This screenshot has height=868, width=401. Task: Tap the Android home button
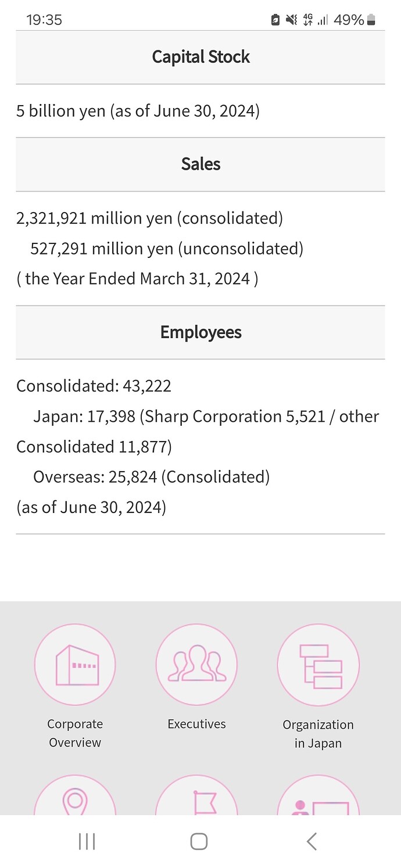[x=199, y=841]
